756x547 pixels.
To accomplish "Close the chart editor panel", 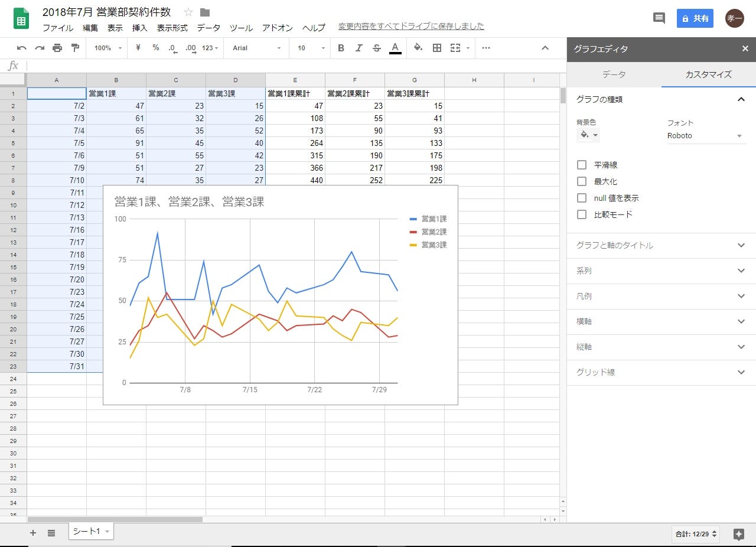I will [x=745, y=49].
